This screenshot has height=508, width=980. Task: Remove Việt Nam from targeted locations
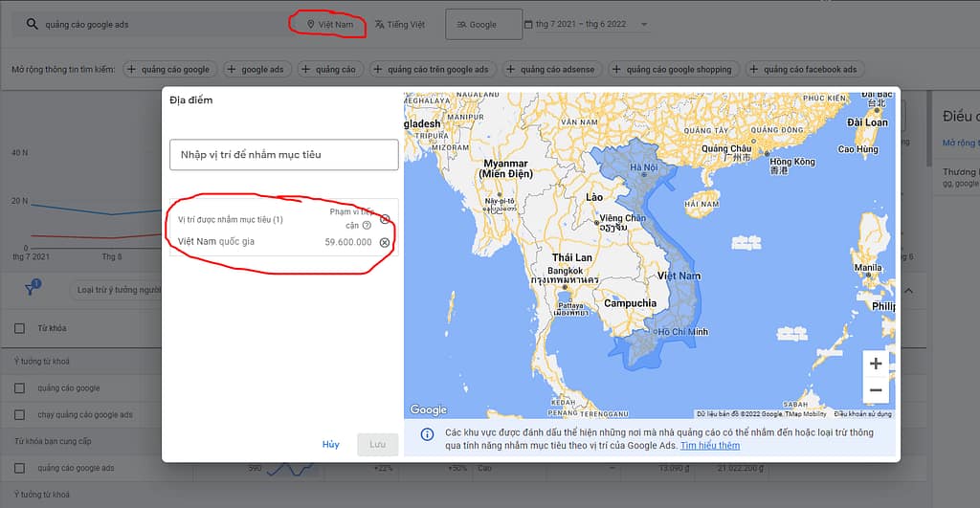[x=385, y=242]
